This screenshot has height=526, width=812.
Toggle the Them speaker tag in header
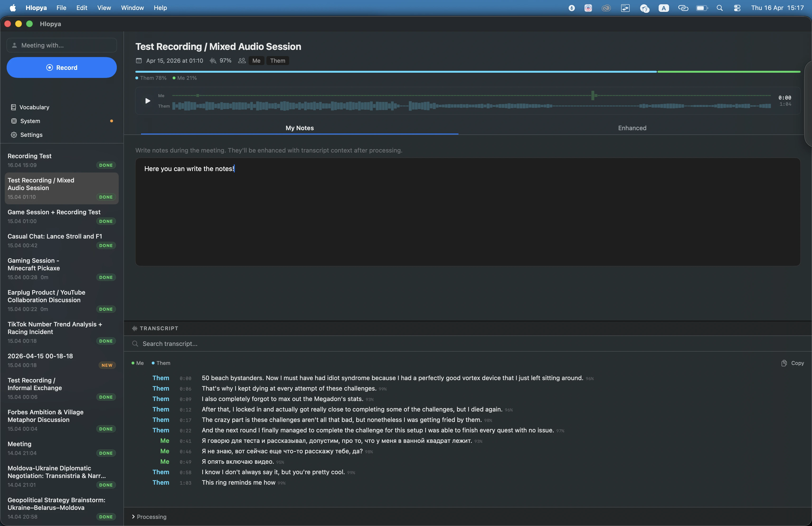pos(277,61)
